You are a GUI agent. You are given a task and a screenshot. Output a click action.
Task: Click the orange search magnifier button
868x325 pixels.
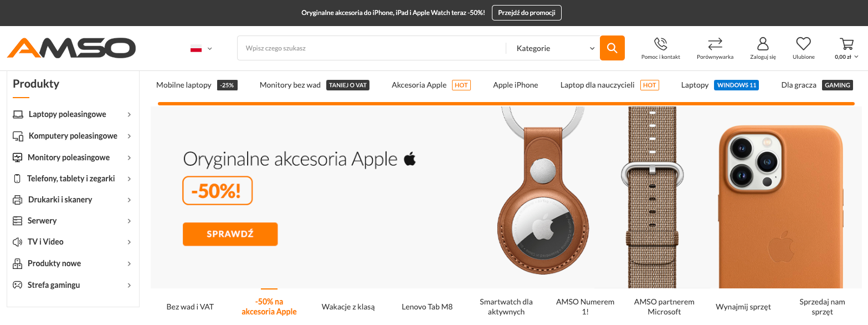pos(612,48)
